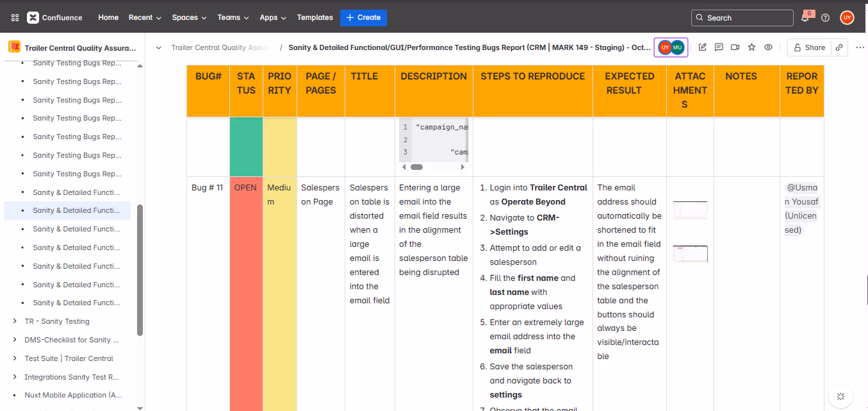Viewport: 868px width, 411px height.
Task: Edit this page with the pencil icon
Action: [703, 47]
